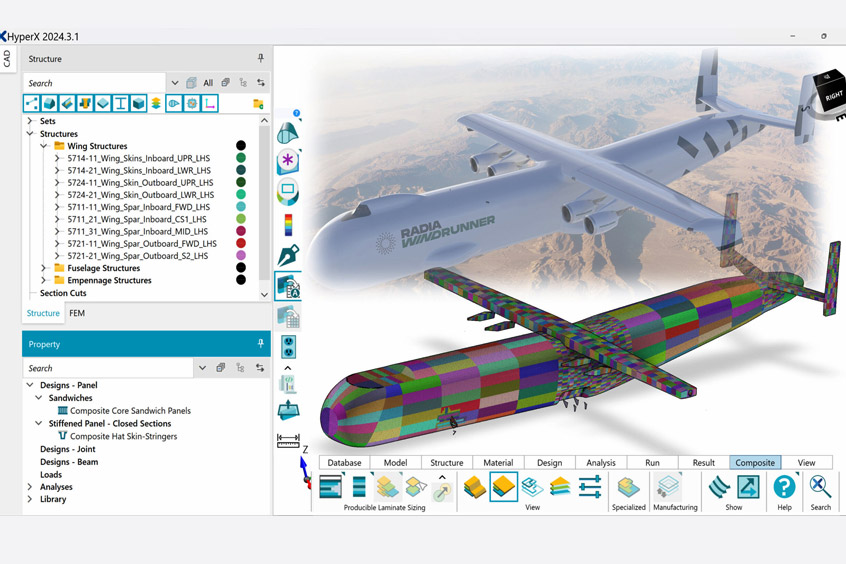This screenshot has height=564, width=846.
Task: Expand the Fuselage Structures folder
Action: point(44,268)
